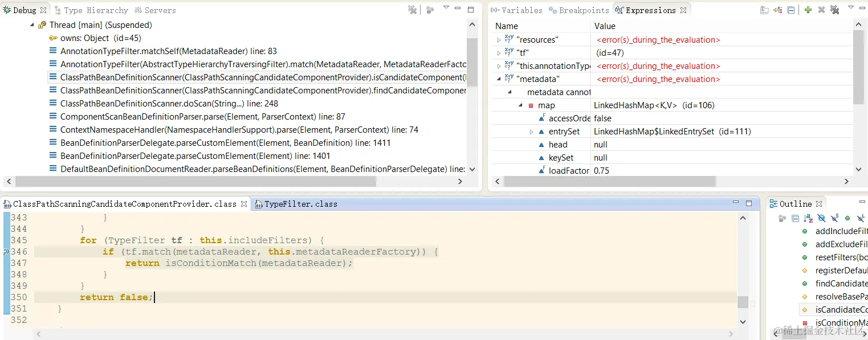Toggle Hide Fields icon in Outline toolbar
Viewport: 868px width, 340px height.
click(x=821, y=218)
